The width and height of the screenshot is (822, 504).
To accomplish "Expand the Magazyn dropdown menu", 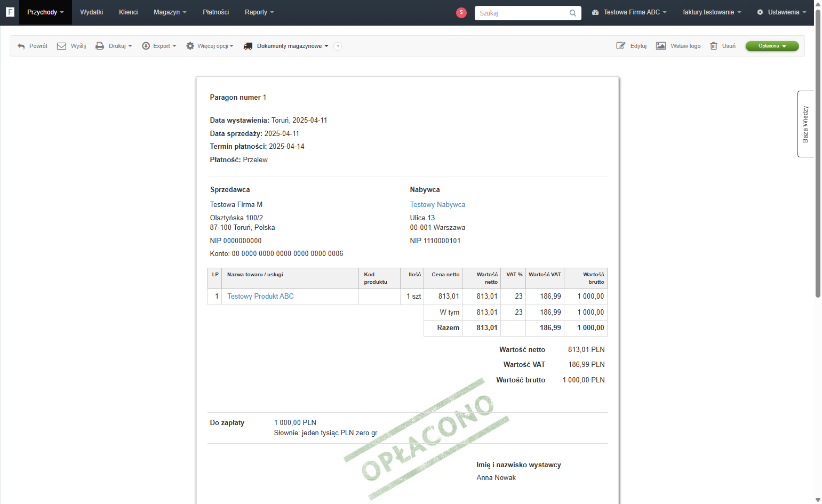I will [x=170, y=12].
